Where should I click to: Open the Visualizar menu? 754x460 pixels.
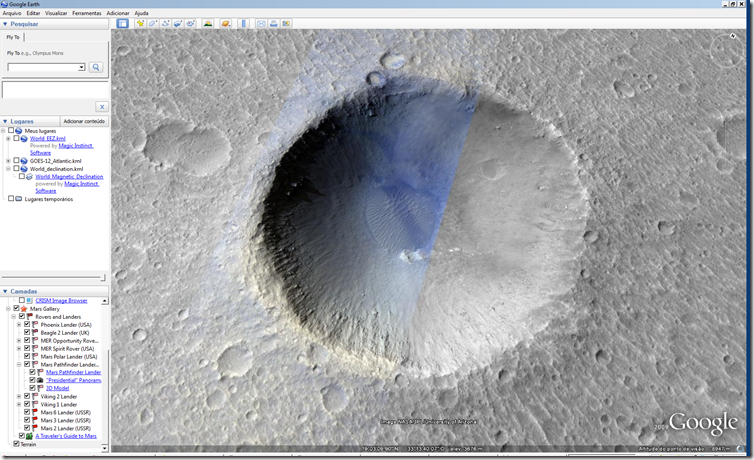pos(56,13)
